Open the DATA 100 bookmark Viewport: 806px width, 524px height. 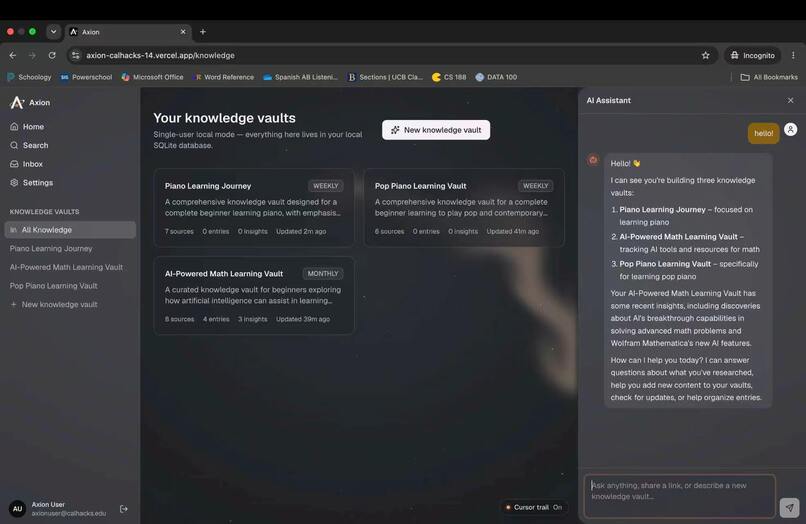(x=496, y=77)
